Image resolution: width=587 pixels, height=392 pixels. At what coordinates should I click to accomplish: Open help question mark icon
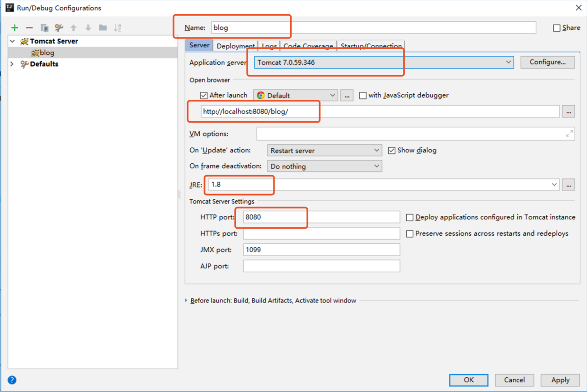tap(12, 380)
